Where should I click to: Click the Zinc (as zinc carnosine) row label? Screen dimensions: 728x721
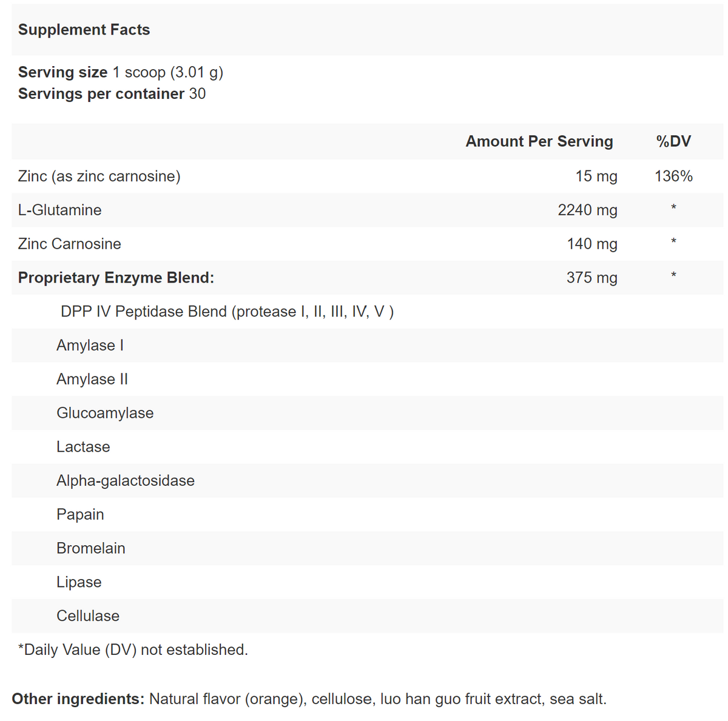tap(99, 176)
